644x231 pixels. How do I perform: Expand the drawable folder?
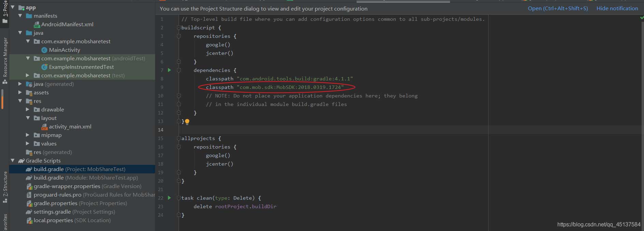pos(28,109)
